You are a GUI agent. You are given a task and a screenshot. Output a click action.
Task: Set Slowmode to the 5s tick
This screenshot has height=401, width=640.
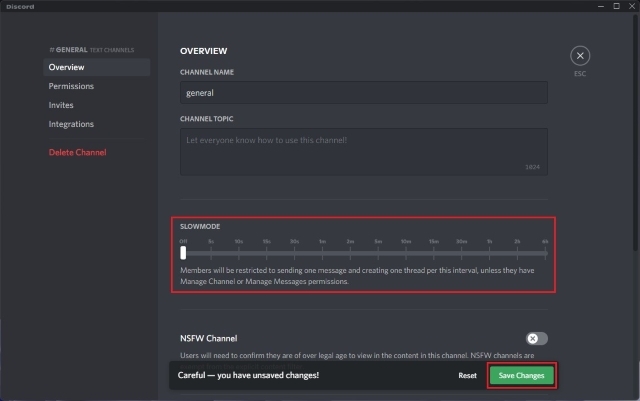click(211, 253)
